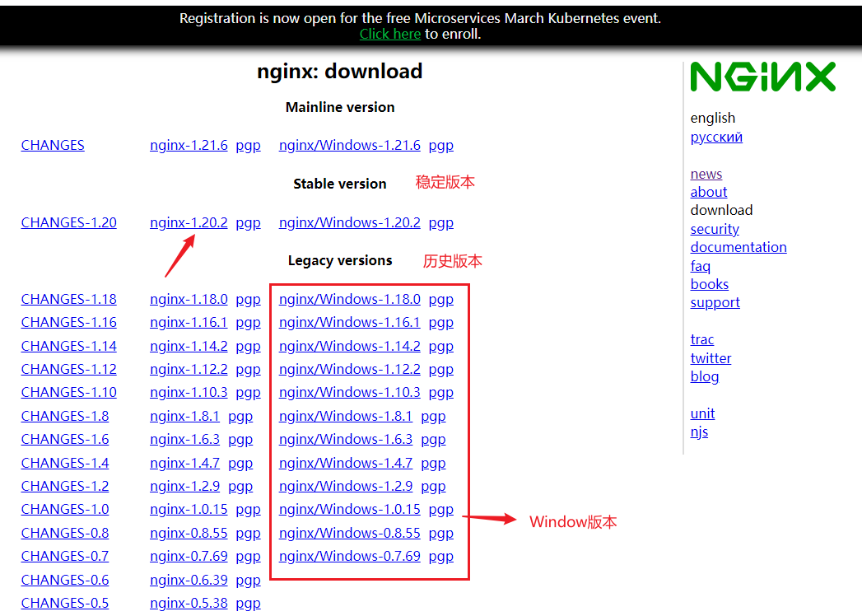Download nginx-1.0.15
This screenshot has width=862, height=616.
pos(189,509)
